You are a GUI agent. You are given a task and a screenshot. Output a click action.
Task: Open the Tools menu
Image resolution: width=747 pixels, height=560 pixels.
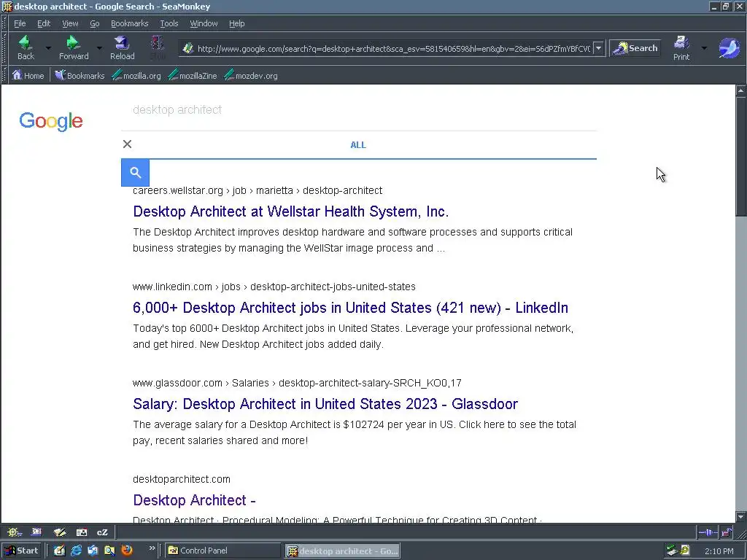point(169,23)
